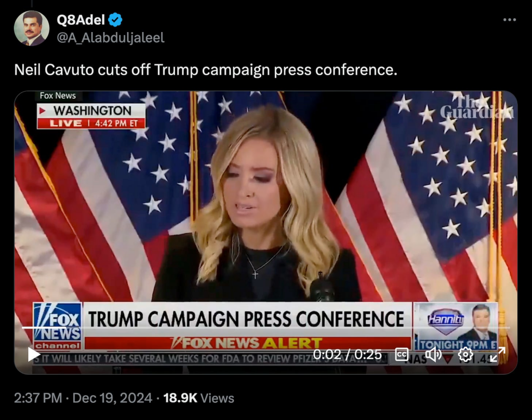Image resolution: width=532 pixels, height=420 pixels.
Task: Mute the video with the speaker icon
Action: tap(433, 355)
